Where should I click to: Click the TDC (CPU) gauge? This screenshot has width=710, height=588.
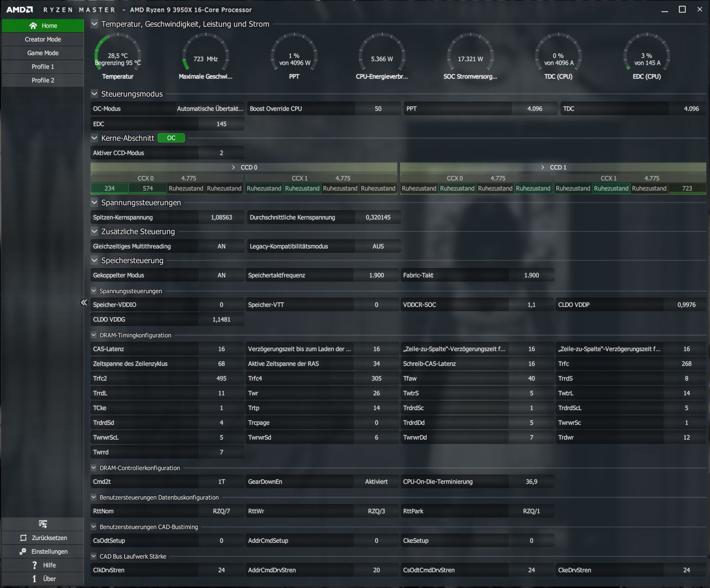[x=559, y=56]
